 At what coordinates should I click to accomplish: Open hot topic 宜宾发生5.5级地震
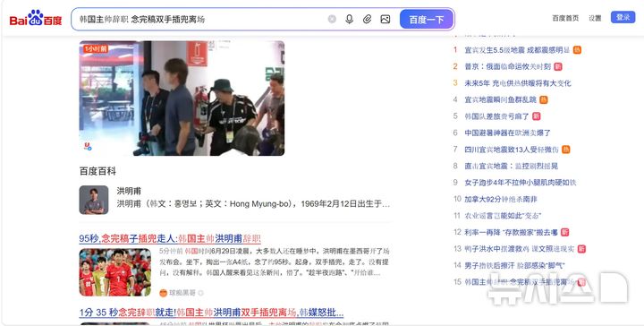(x=517, y=50)
